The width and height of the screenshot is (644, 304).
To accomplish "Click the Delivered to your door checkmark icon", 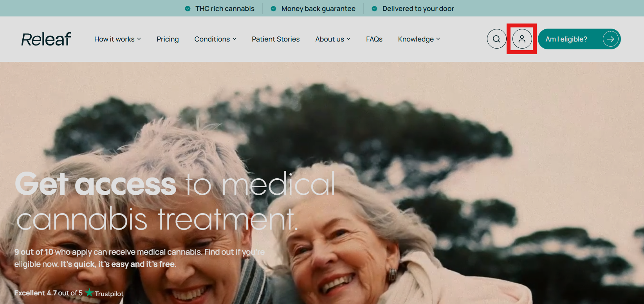I will [x=375, y=9].
